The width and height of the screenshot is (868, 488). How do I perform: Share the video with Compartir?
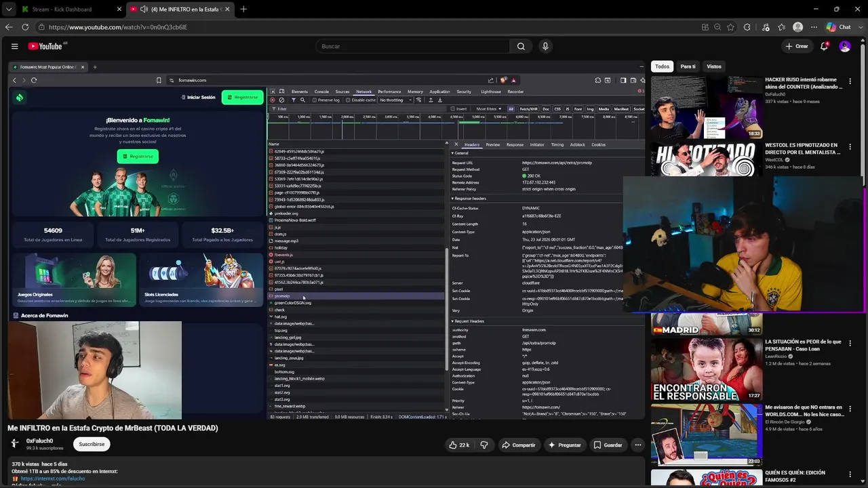(518, 445)
